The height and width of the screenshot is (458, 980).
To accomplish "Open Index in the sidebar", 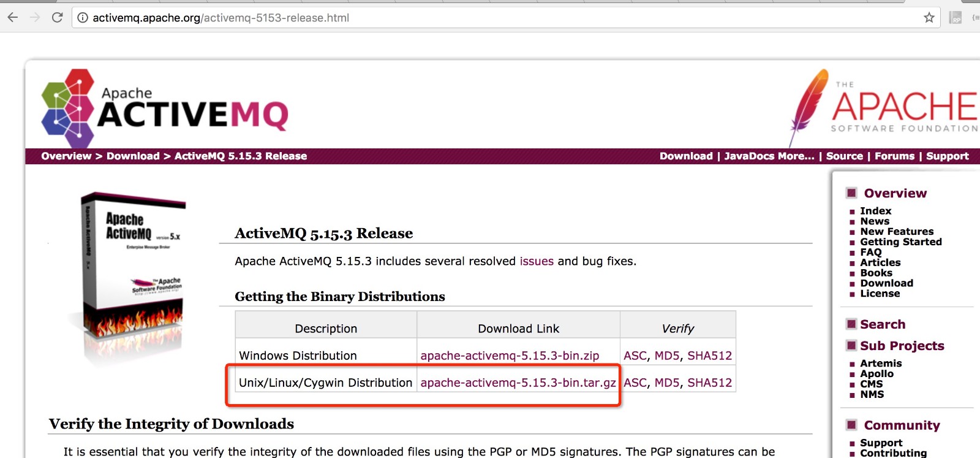I will click(x=875, y=211).
